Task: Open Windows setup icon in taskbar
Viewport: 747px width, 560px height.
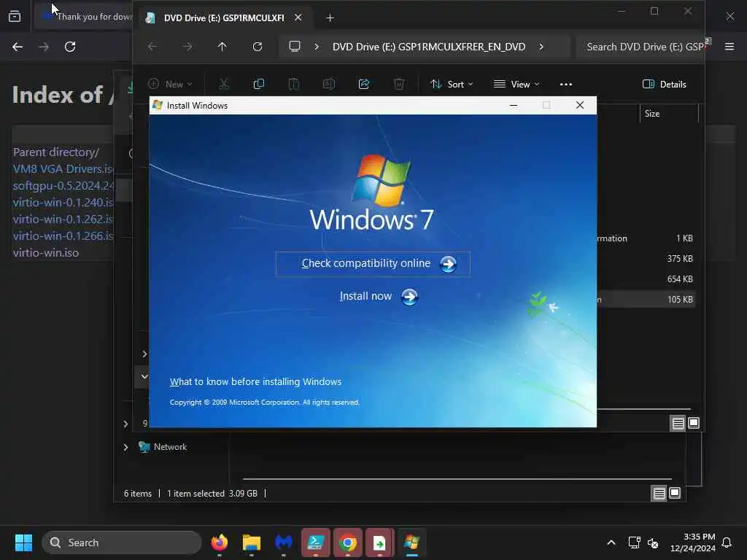Action: coord(411,542)
